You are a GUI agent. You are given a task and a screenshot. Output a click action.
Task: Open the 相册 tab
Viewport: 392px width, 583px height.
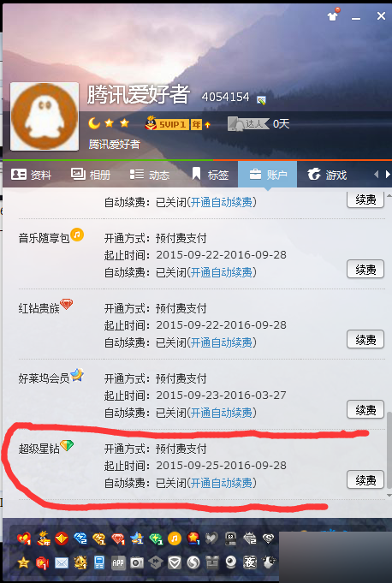point(91,174)
